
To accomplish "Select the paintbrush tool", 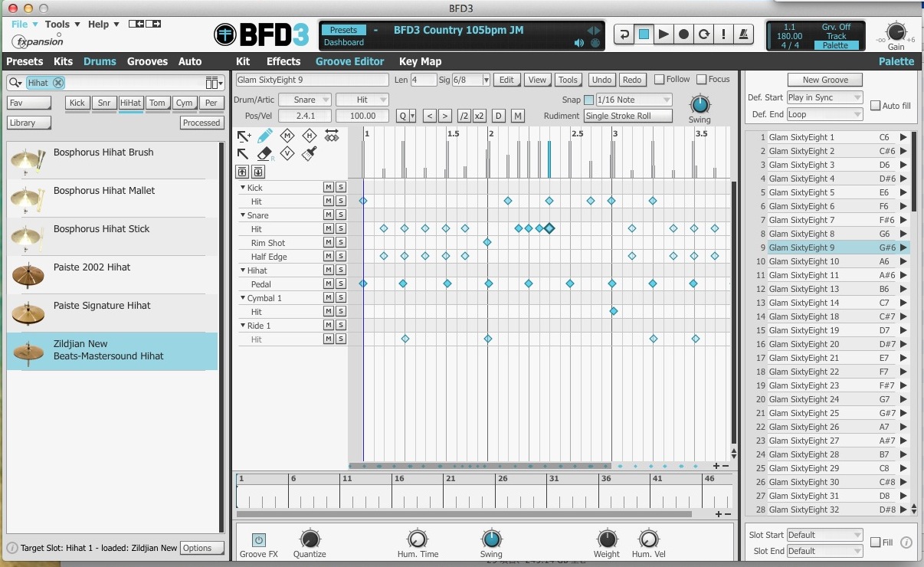I will coord(310,154).
